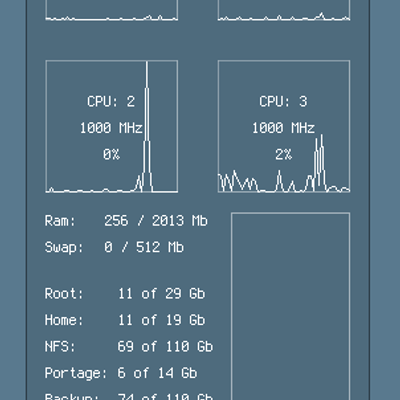Click the Home: disk label
400x400 pixels.
tap(64, 320)
